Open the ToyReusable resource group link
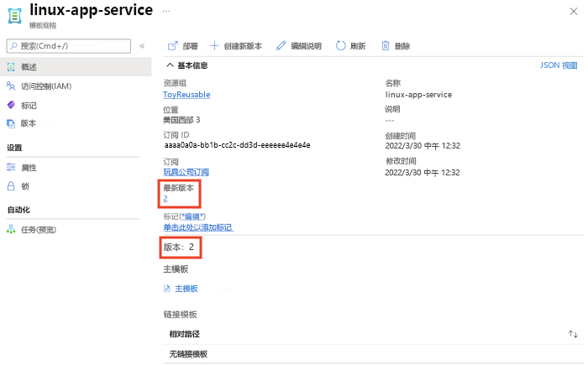 click(x=186, y=95)
